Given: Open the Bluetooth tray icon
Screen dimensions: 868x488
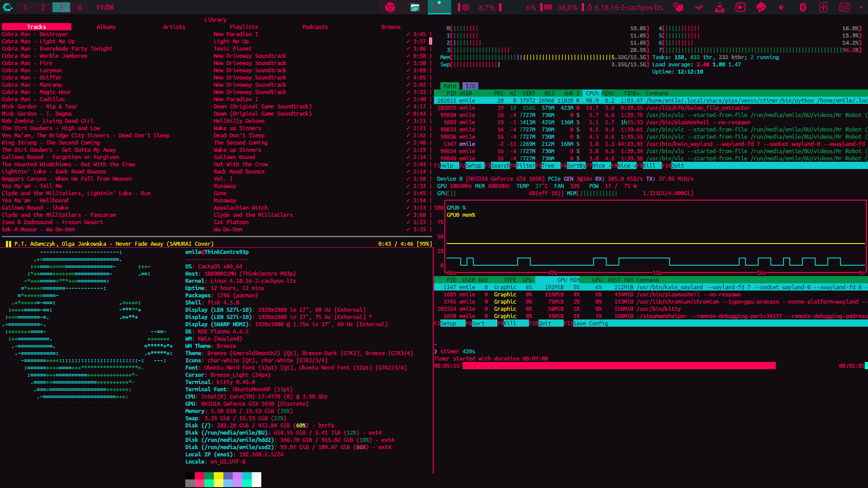Looking at the screenshot, I should [x=803, y=7].
